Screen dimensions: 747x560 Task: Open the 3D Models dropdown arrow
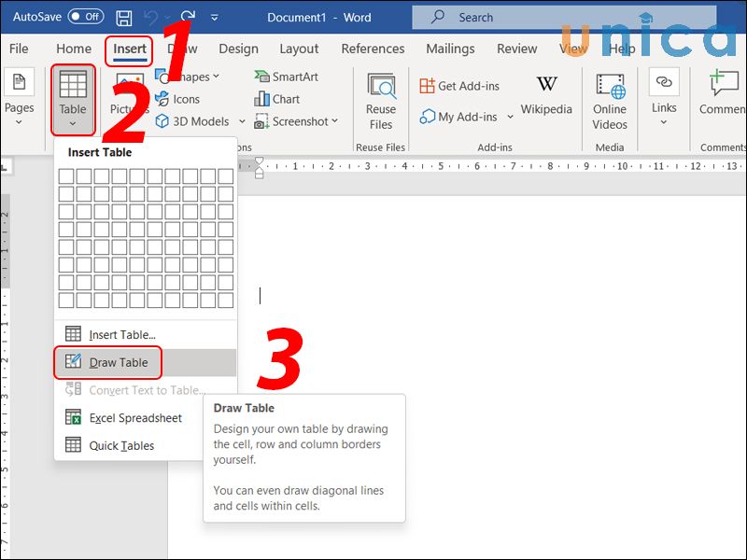pos(242,121)
